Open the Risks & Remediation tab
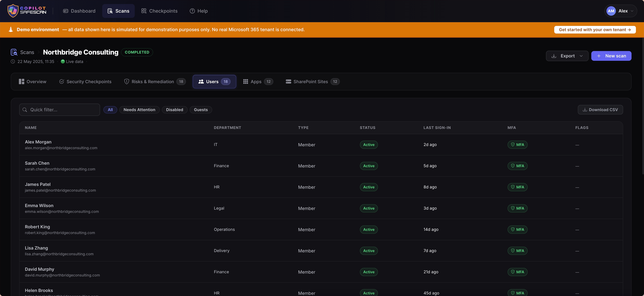 pyautogui.click(x=155, y=81)
